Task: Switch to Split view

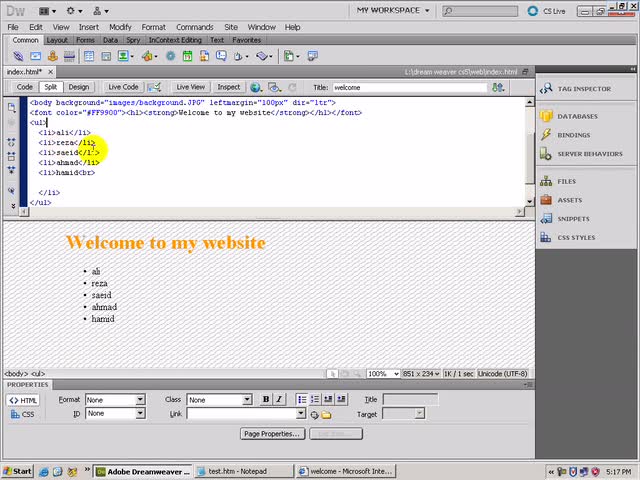Action: [x=51, y=87]
